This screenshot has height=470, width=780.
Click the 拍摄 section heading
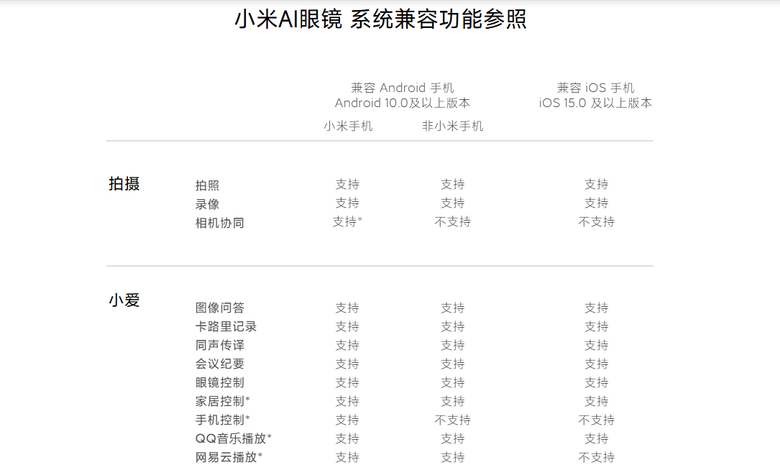124,184
